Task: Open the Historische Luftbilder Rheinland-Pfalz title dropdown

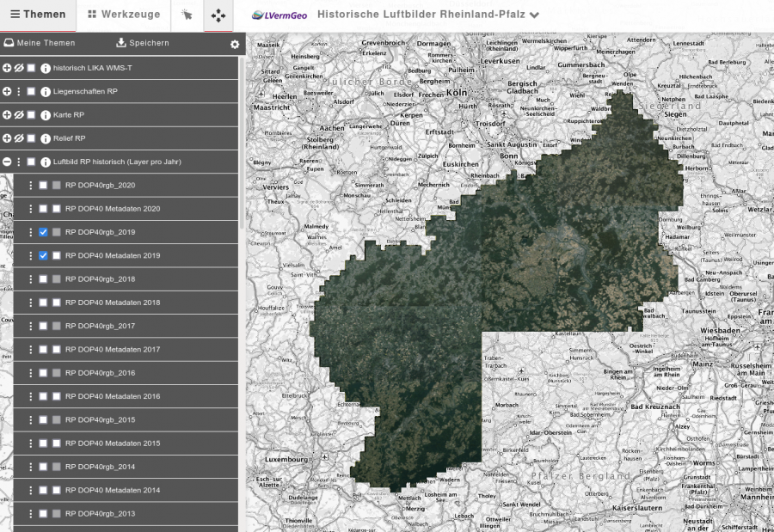Action: 535,15
